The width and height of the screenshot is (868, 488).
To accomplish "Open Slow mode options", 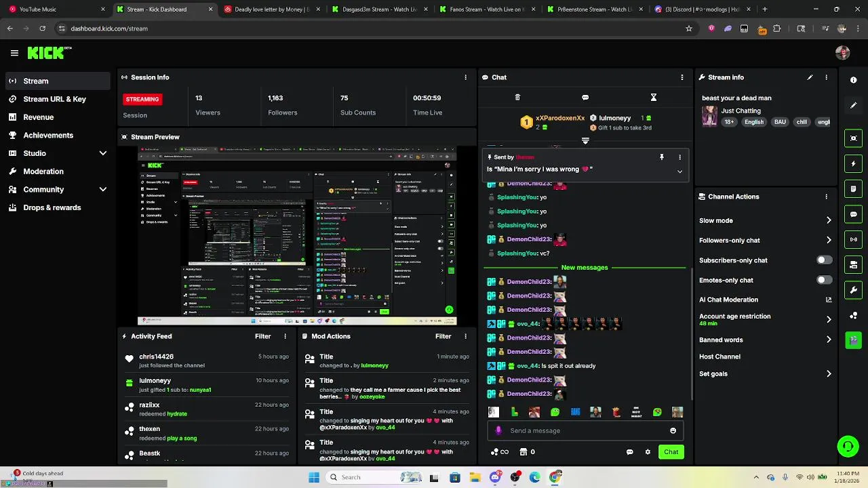I will (765, 220).
